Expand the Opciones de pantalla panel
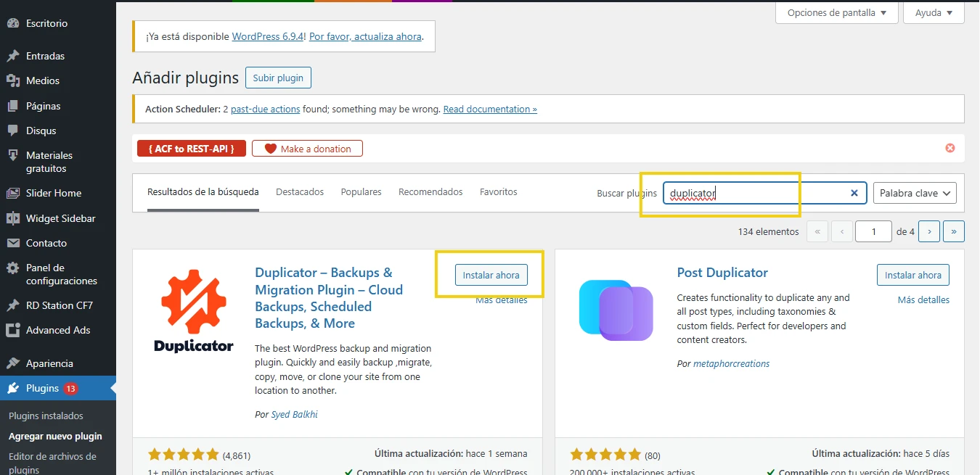980x475 pixels. (836, 12)
